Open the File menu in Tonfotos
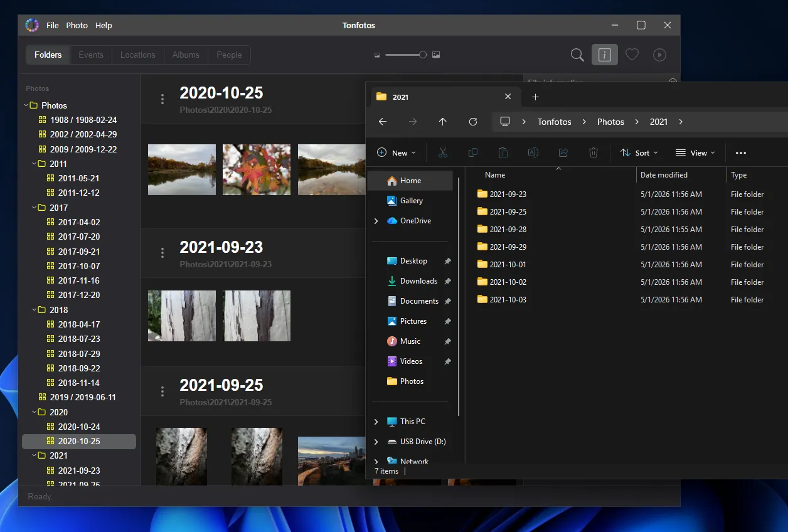The image size is (788, 532). [x=53, y=26]
